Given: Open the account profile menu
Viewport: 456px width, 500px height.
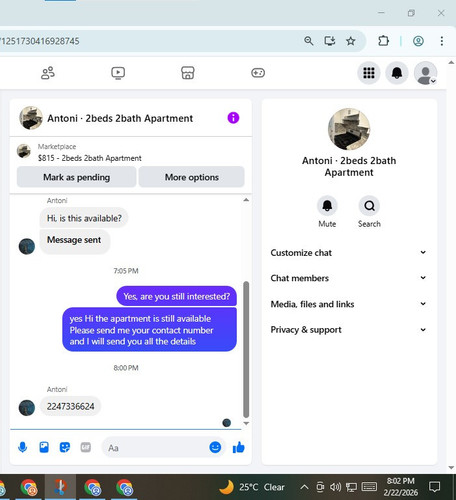Looking at the screenshot, I should (x=425, y=73).
